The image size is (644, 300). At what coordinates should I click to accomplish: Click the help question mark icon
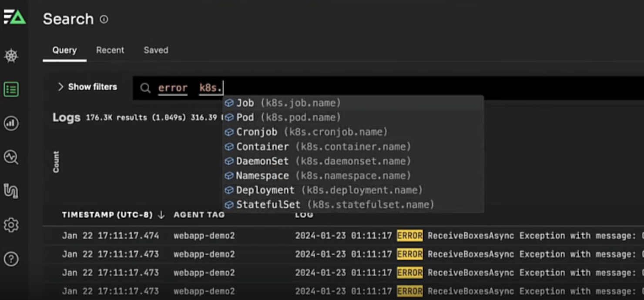click(11, 259)
